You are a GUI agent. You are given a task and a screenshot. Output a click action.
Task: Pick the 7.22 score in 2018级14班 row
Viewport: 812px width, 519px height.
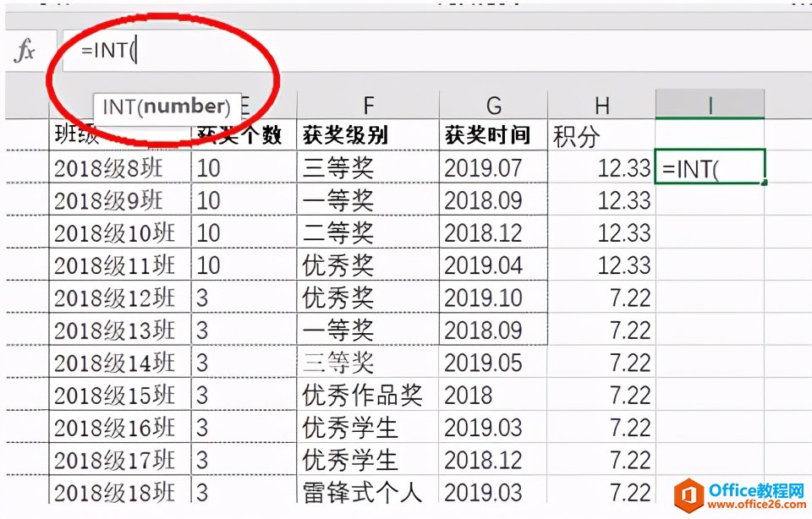[601, 362]
